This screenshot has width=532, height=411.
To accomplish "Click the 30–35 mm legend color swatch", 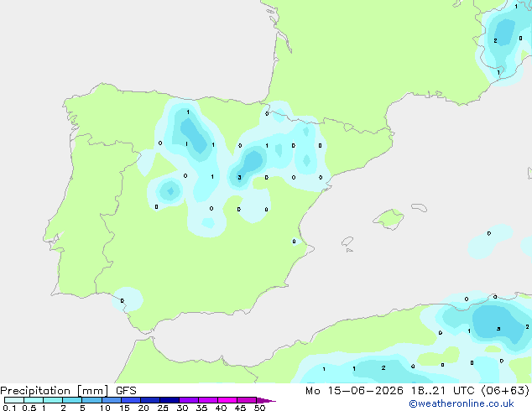I will pyautogui.click(x=188, y=400).
